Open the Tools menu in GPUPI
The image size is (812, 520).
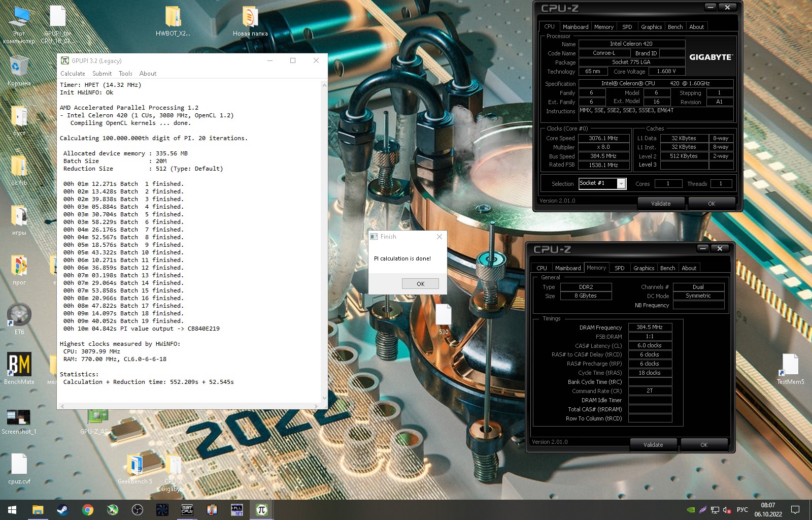coord(125,74)
